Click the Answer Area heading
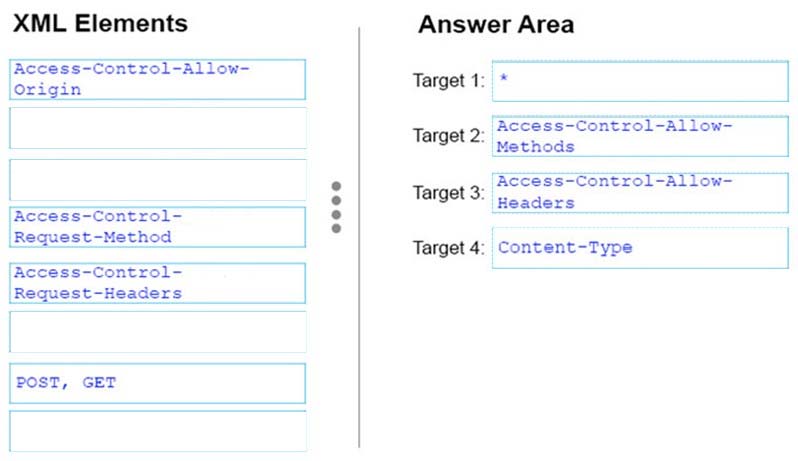798x461 pixels. (496, 24)
